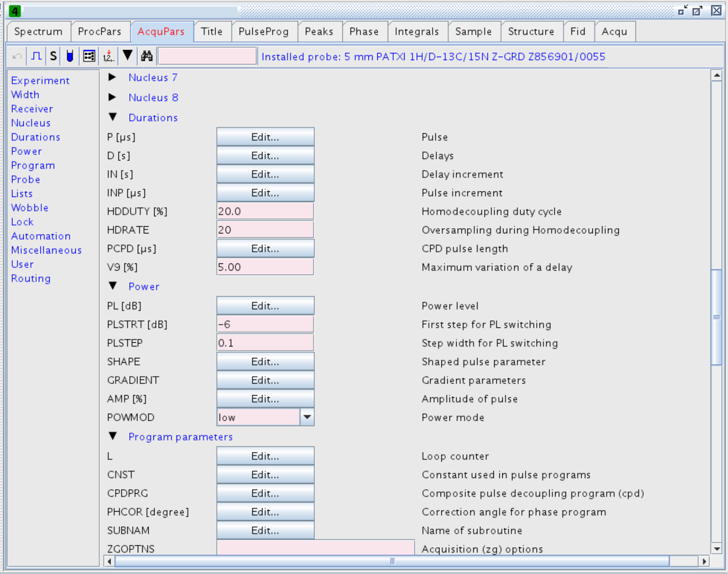
Task: Open the POWMOD dropdown
Action: (307, 417)
